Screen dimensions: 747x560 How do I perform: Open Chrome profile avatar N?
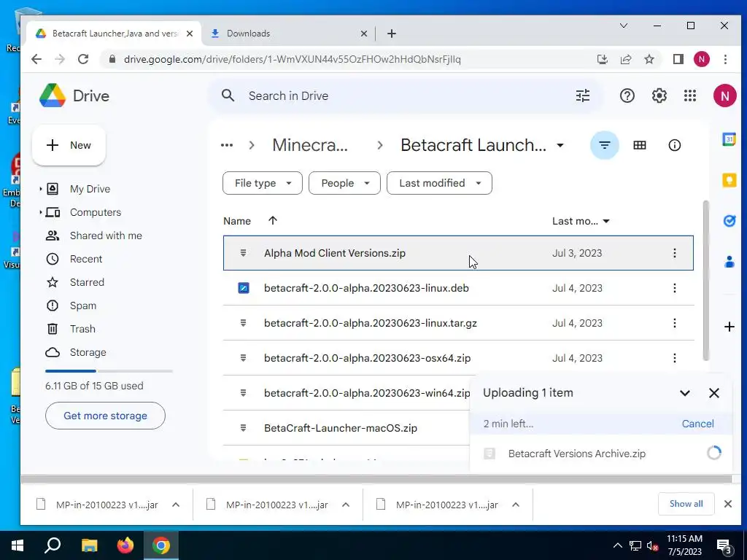click(x=701, y=59)
